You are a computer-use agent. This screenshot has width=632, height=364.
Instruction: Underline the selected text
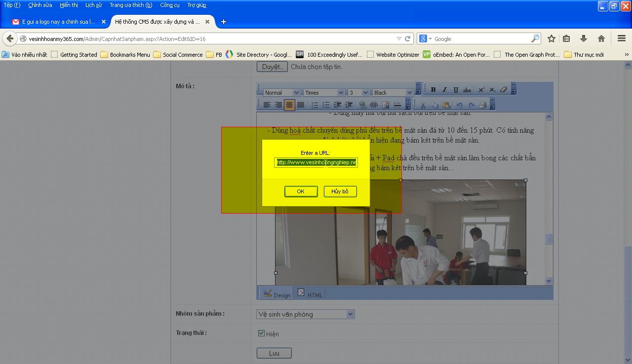point(456,90)
